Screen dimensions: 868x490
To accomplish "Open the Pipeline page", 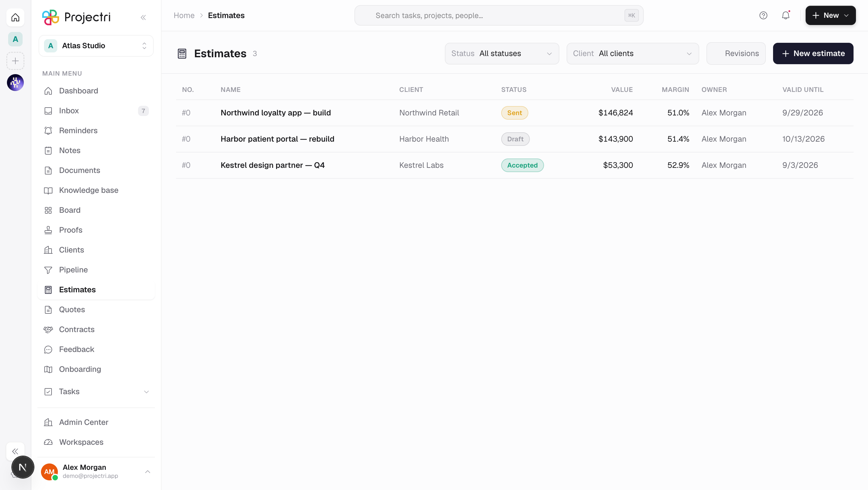I will pos(96,270).
